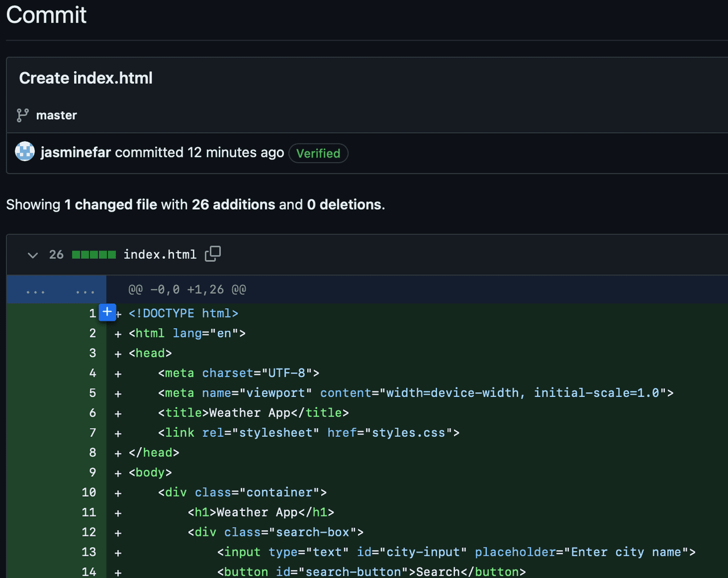
Task: Click the git branch icon beside master
Action: [23, 115]
